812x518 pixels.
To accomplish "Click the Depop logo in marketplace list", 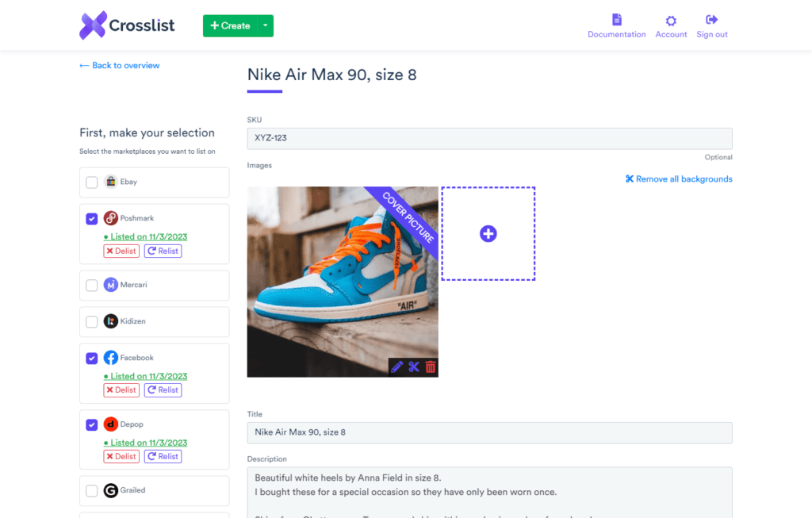I will point(110,424).
